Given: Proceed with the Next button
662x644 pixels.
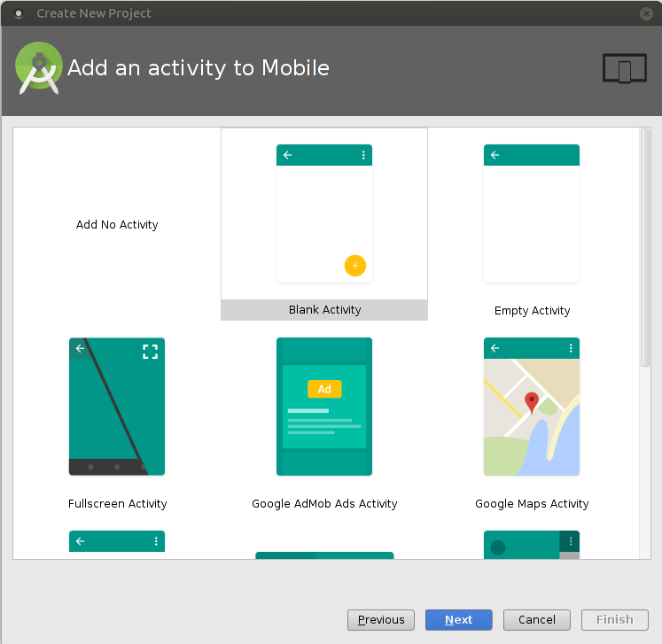Looking at the screenshot, I should coord(458,619).
